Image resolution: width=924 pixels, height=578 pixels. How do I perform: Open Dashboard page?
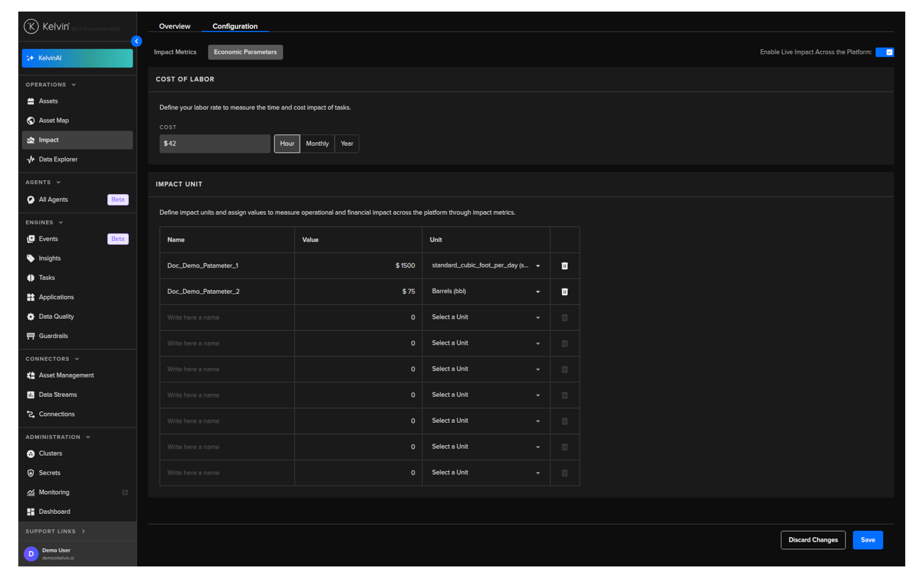(77, 512)
